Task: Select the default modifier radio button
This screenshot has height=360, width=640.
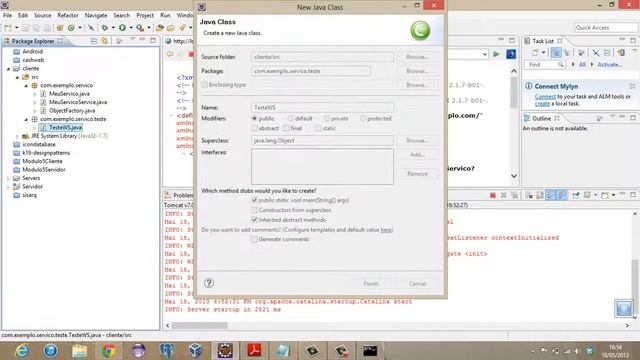Action: coord(290,118)
